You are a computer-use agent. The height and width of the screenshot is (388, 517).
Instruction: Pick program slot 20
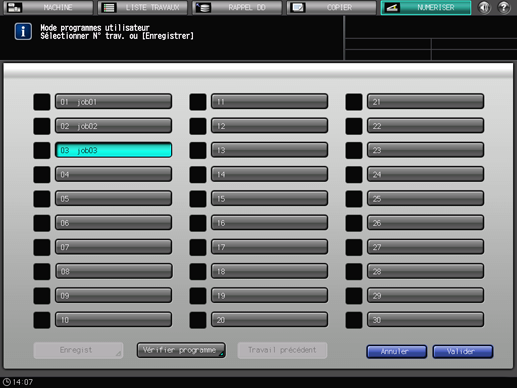[269, 320]
